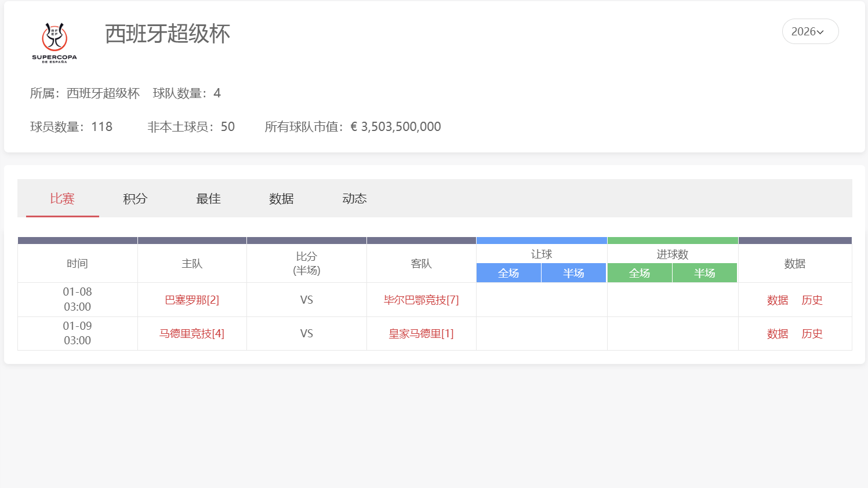Open the 数据 statistics tab
This screenshot has height=488, width=868.
[x=282, y=198]
